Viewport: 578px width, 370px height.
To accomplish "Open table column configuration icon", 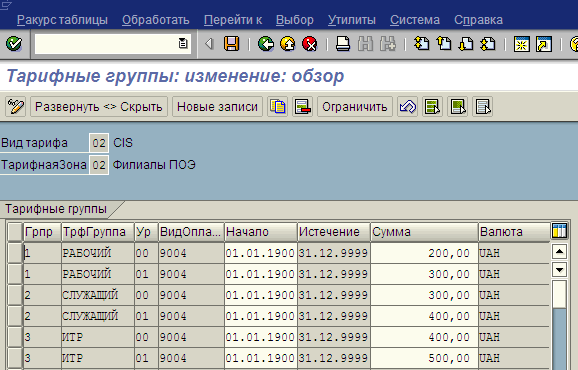I will 559,231.
